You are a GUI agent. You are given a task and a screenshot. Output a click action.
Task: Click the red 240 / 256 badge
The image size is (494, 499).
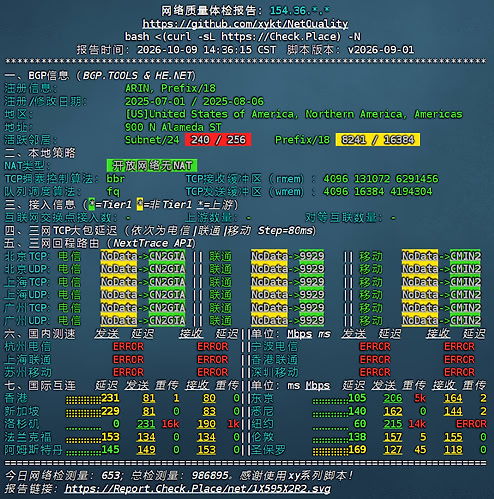point(218,140)
